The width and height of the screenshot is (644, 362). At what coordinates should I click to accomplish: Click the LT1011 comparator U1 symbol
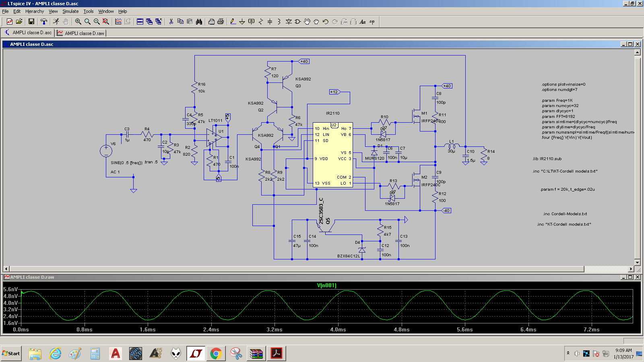tap(214, 137)
